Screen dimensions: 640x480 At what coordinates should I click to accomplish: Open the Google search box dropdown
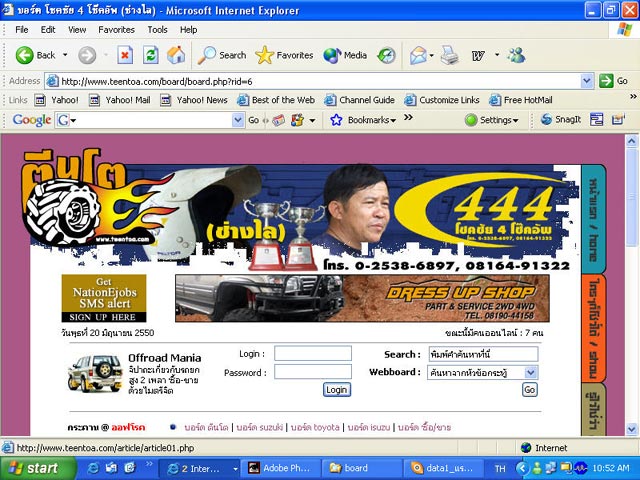tap(238, 120)
